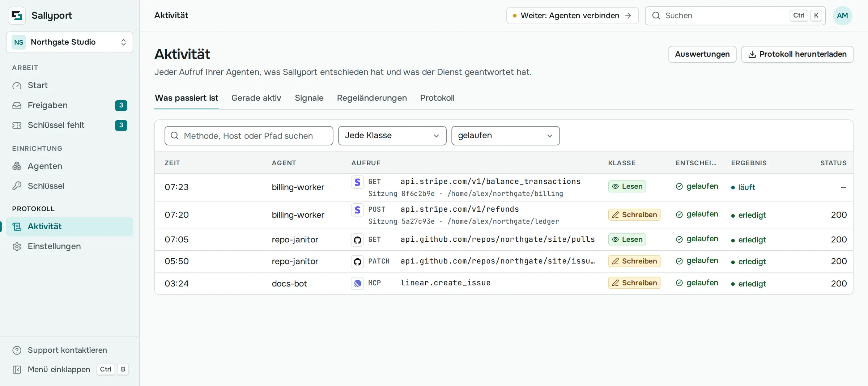Open Freigaben in sidebar

69,105
